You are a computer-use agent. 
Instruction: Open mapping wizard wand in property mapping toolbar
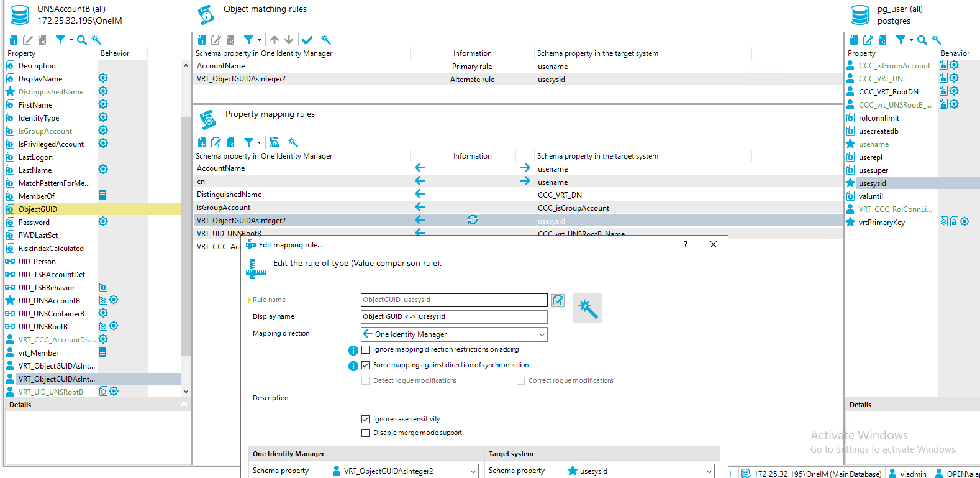tap(293, 142)
